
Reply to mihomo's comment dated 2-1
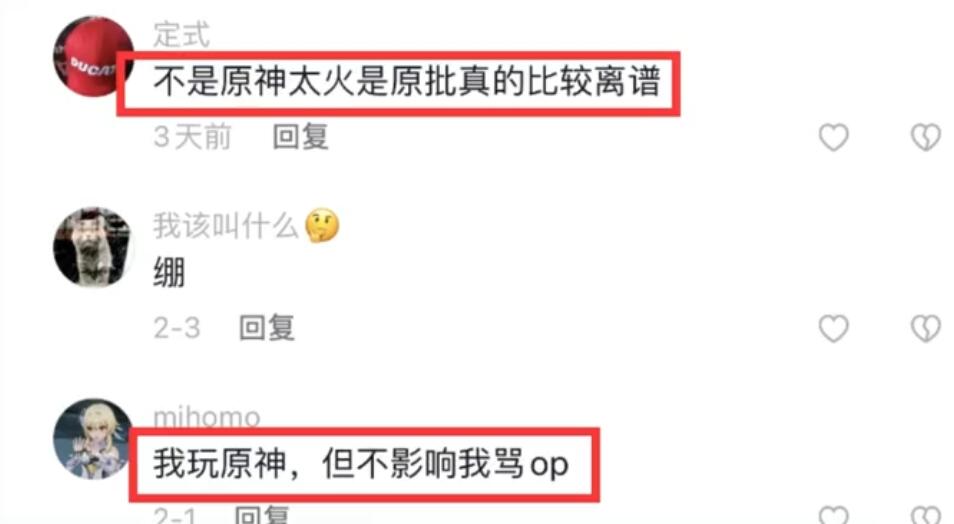click(x=262, y=515)
